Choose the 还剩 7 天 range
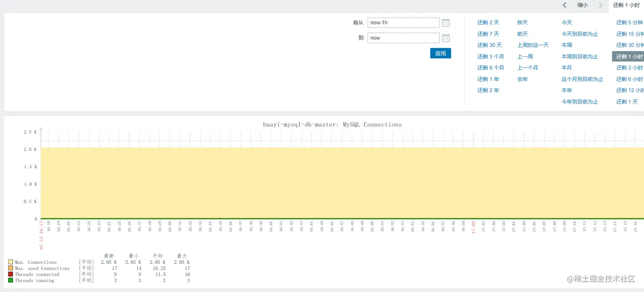The image size is (644, 292). pyautogui.click(x=488, y=34)
